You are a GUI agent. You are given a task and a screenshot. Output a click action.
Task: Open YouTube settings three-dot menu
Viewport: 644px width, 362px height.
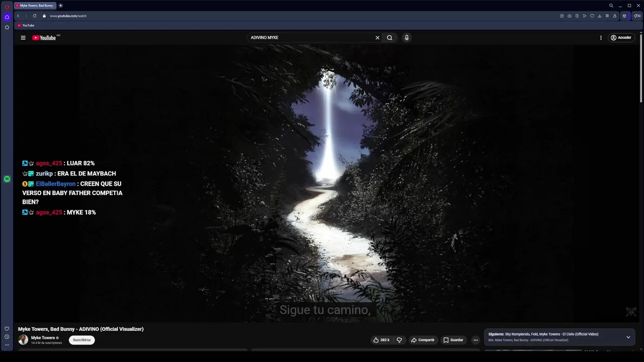coord(601,38)
